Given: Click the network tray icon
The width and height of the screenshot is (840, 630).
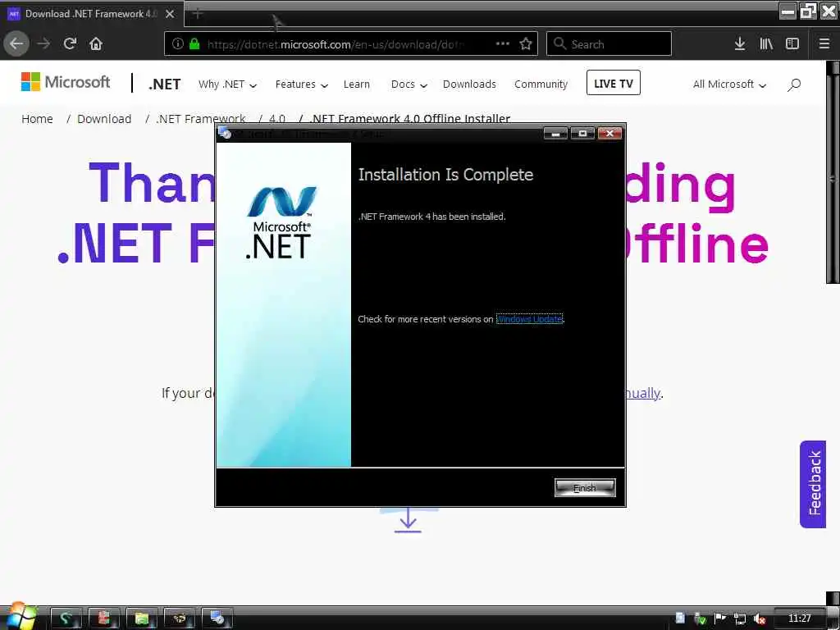Looking at the screenshot, I should (740, 619).
